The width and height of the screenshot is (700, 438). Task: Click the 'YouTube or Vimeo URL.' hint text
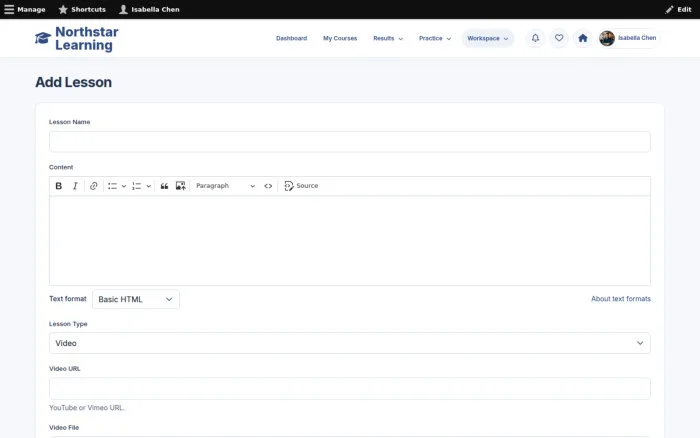[87, 408]
